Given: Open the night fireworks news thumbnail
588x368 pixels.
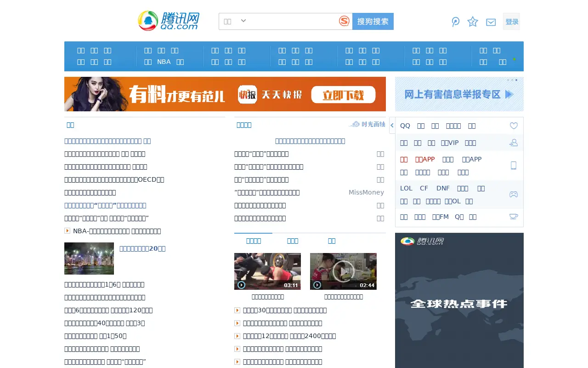Looking at the screenshot, I should pos(89,259).
